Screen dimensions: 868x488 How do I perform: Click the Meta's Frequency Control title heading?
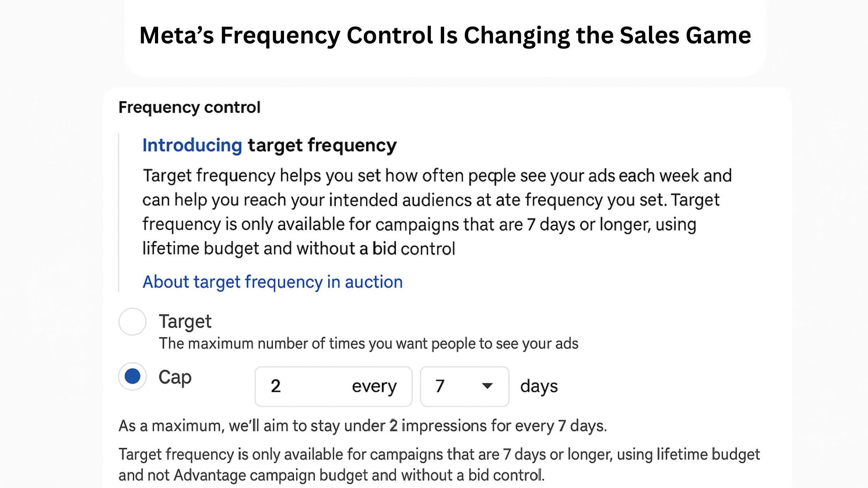point(445,35)
